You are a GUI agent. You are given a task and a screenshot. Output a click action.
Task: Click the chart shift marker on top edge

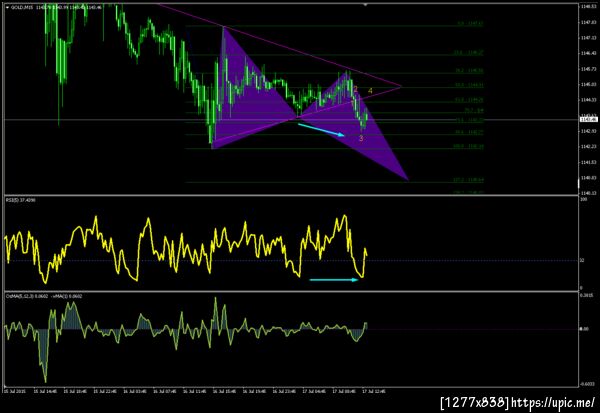click(x=365, y=5)
